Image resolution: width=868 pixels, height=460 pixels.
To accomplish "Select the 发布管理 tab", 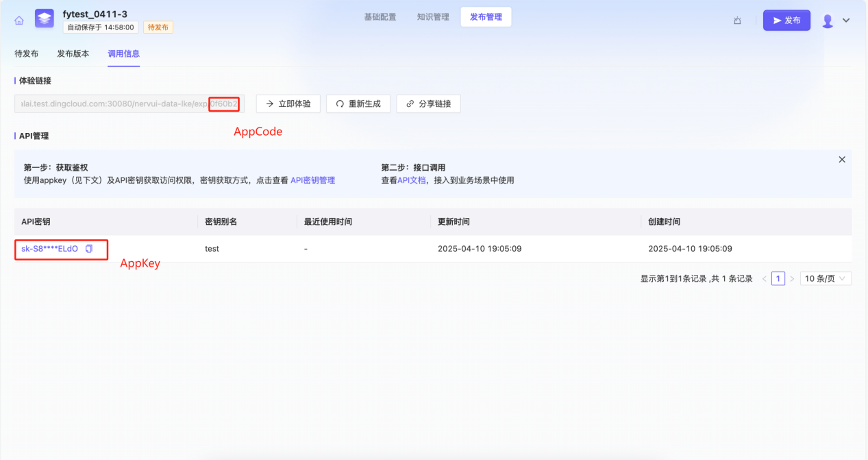I will point(486,17).
